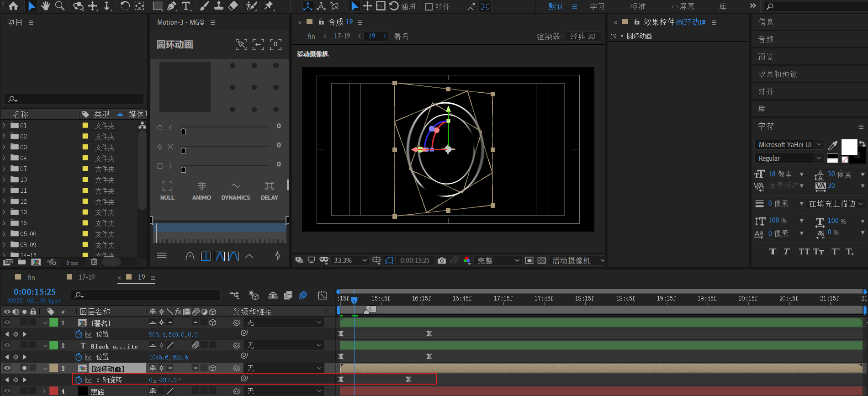Screen dimensions: 868x396
Task: Delete selected item with trash icon
Action: tap(94, 262)
